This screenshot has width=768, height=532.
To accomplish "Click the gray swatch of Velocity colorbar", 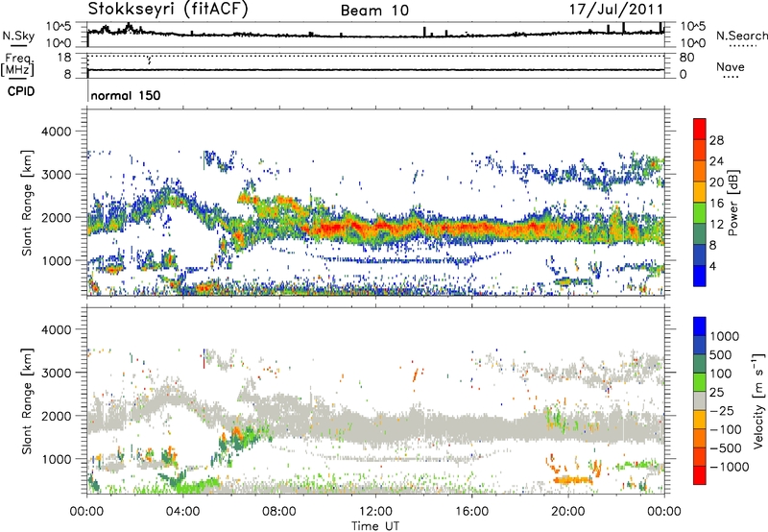I will click(x=700, y=401).
